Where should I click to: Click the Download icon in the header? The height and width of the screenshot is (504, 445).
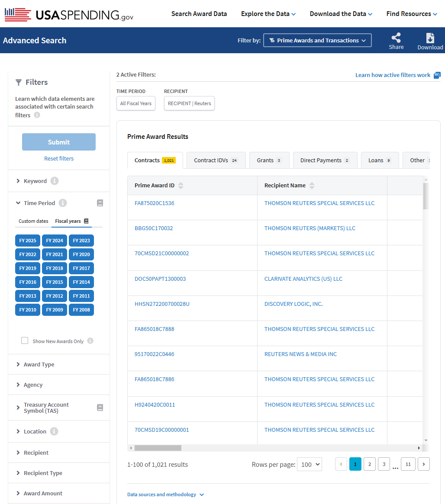point(430,38)
